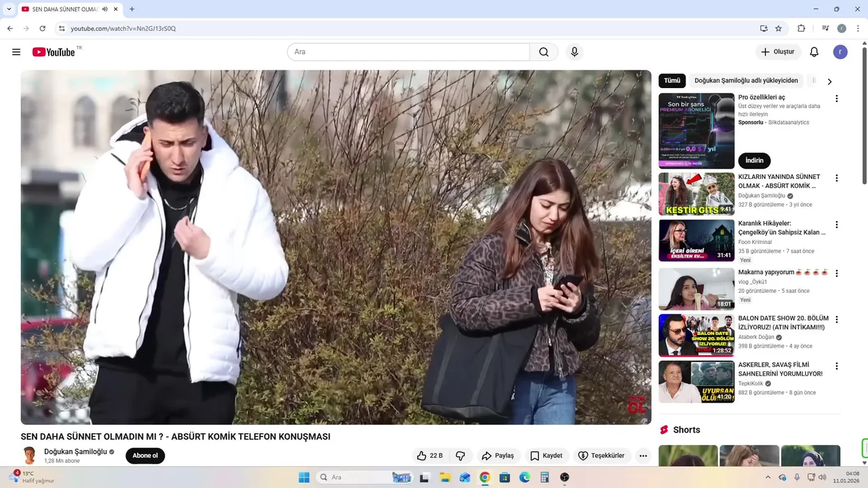Screen dimensions: 868x488
Task: Open Calculator from taskbar
Action: [x=545, y=477]
